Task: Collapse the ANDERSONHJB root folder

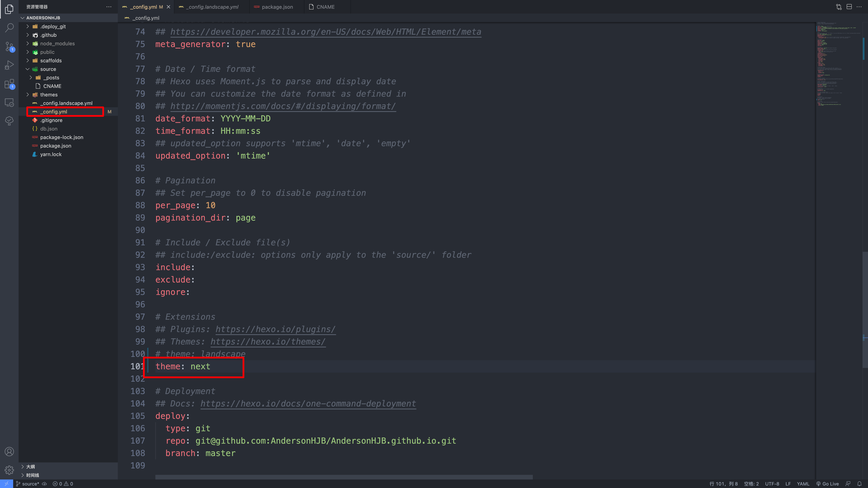Action: point(68,18)
